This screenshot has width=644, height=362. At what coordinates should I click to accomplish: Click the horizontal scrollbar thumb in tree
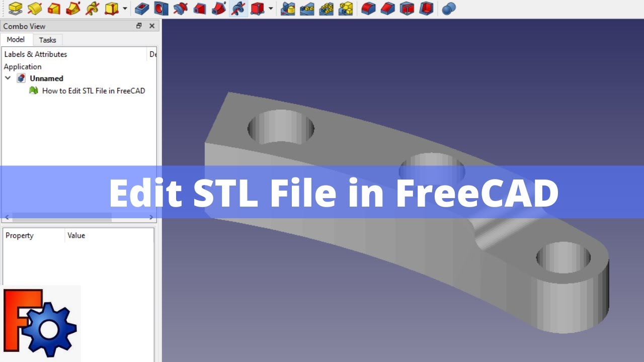point(62,218)
